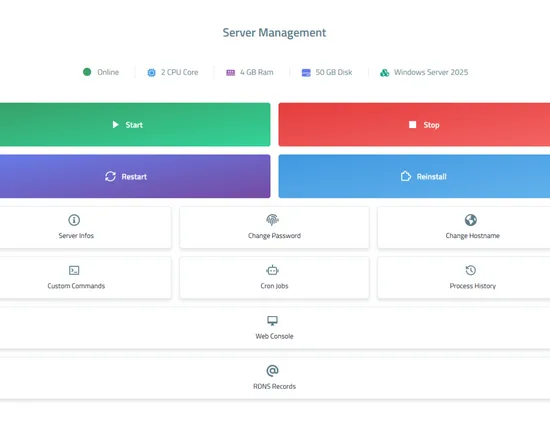Open Server Infos via info icon

tap(74, 220)
